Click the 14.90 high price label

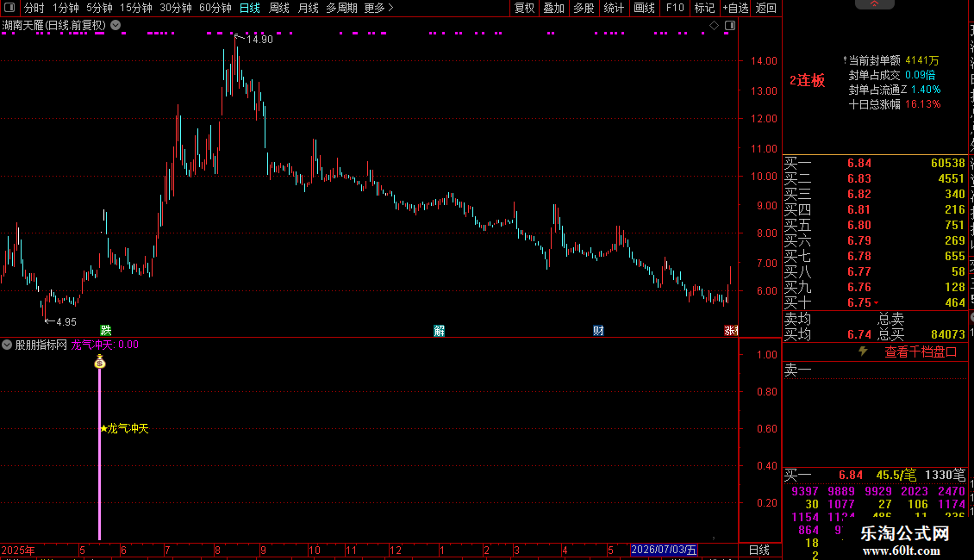pos(259,39)
